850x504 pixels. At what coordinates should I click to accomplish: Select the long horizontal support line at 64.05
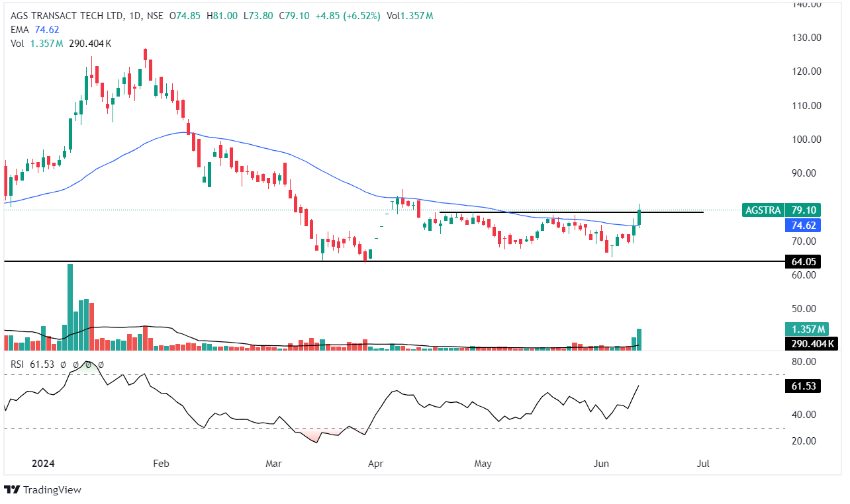pyautogui.click(x=199, y=262)
